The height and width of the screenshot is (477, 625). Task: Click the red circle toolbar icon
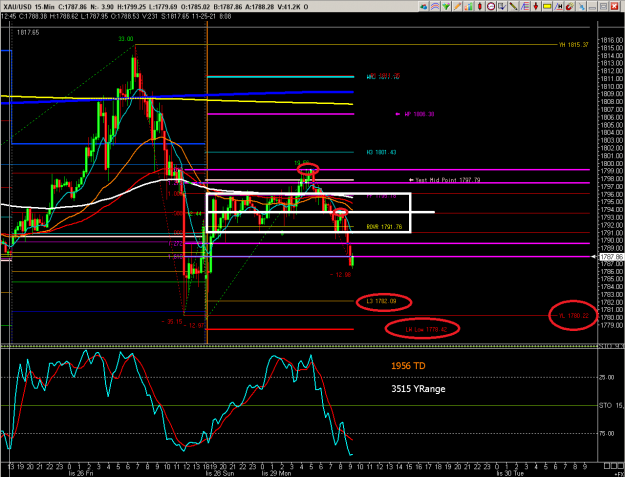(491, 6)
